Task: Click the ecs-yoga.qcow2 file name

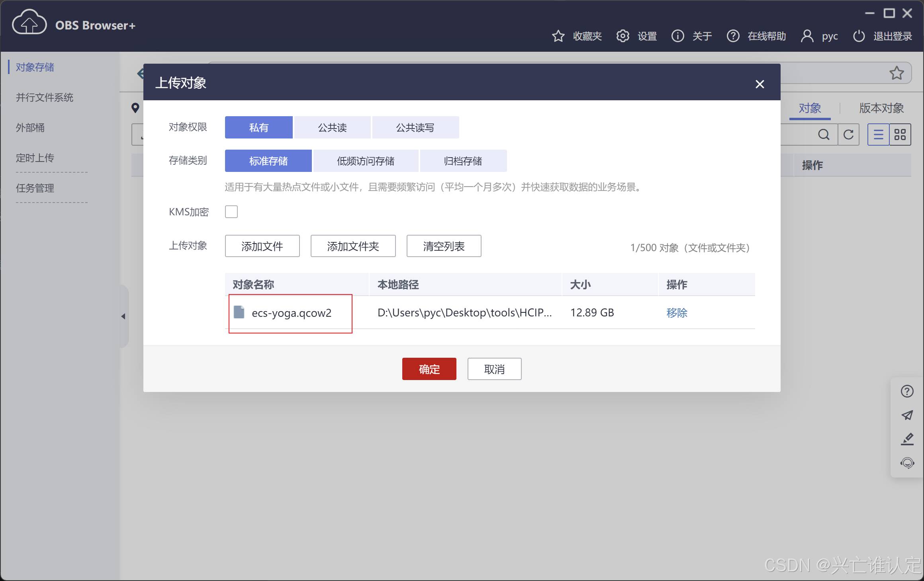Action: click(x=292, y=313)
